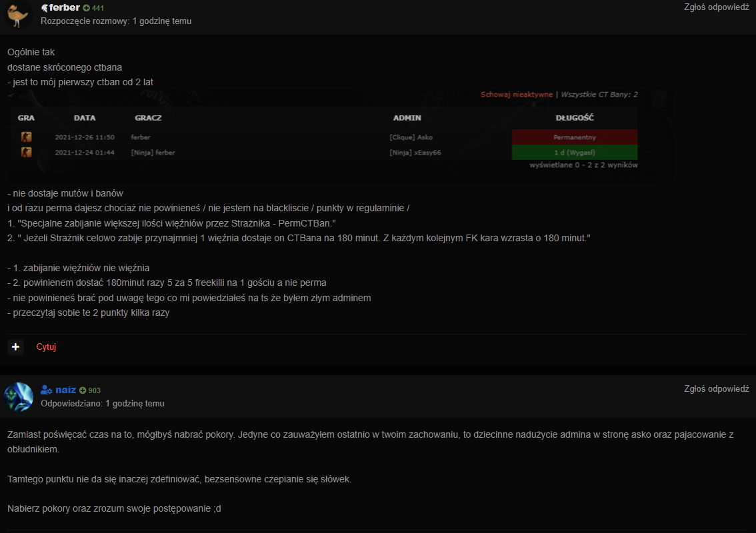Click admin name '[Clique] Asko'
This screenshot has width=756, height=533.
pyautogui.click(x=411, y=137)
